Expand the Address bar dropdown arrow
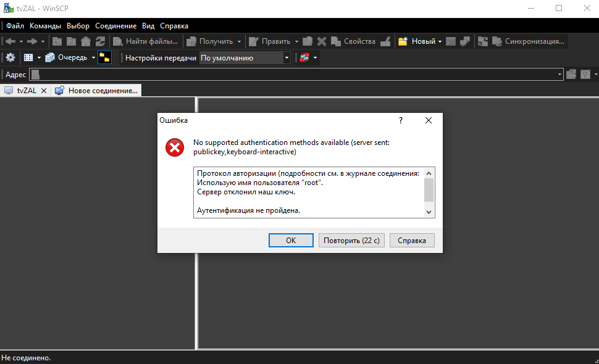The height and width of the screenshot is (364, 599). point(559,75)
